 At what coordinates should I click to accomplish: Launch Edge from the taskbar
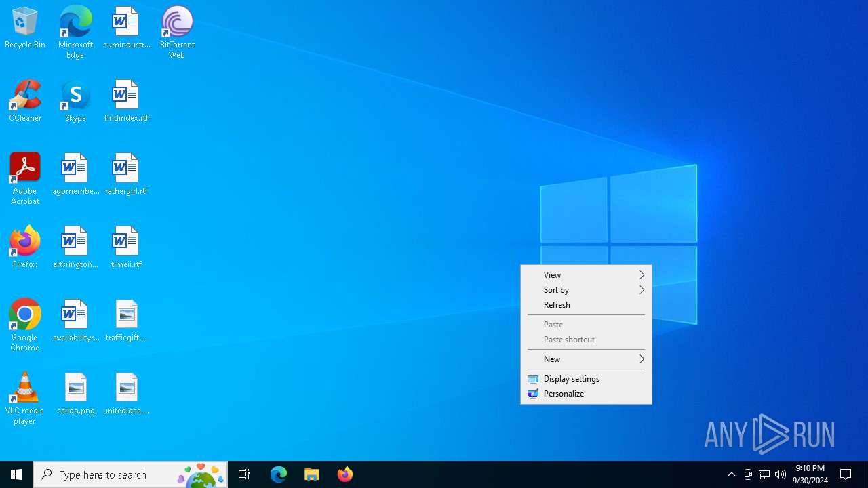click(279, 474)
